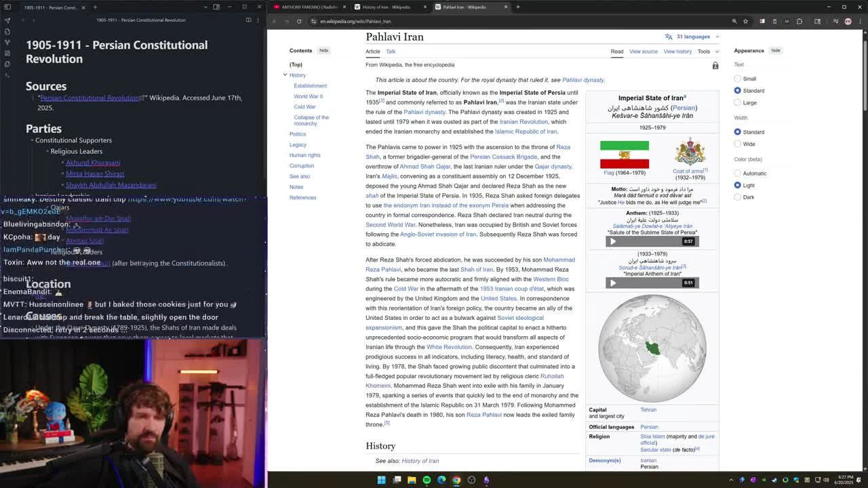The height and width of the screenshot is (488, 868).
Task: Select Small text size option
Action: coord(738,79)
